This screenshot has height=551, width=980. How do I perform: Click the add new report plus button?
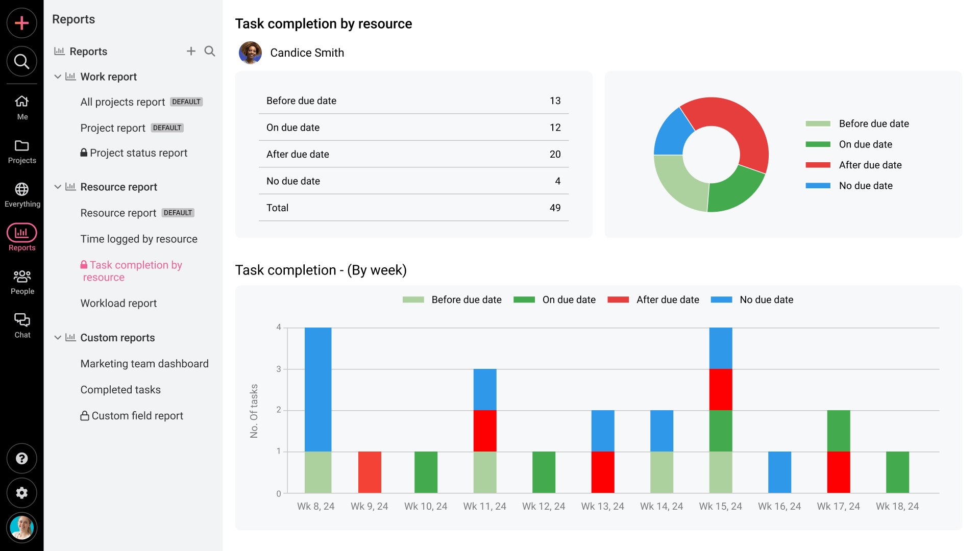coord(191,51)
